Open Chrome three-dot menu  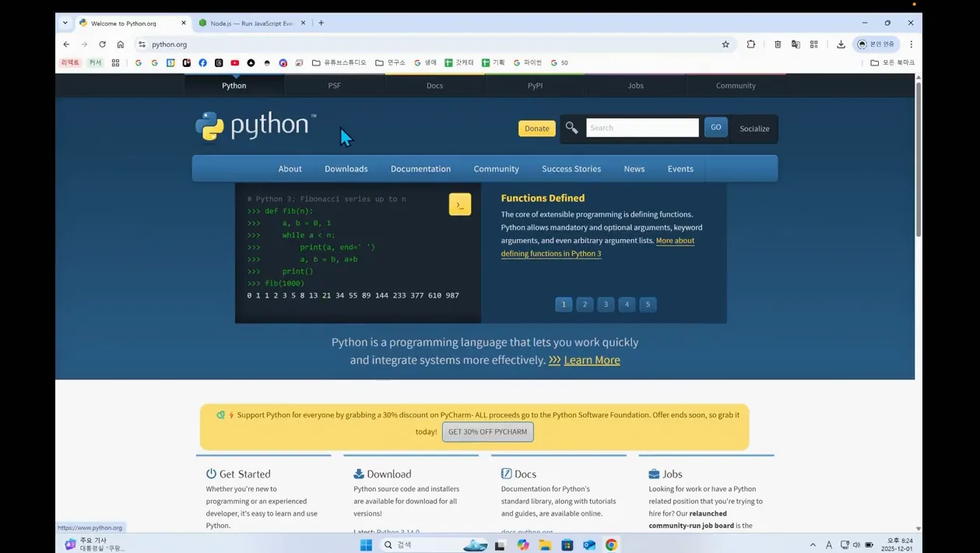tap(912, 44)
